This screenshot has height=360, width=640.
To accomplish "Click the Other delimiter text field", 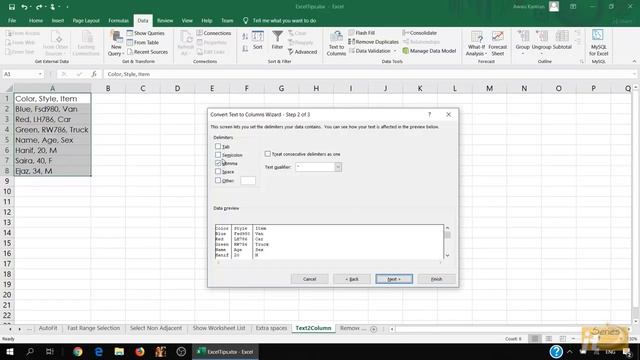I will tap(248, 180).
